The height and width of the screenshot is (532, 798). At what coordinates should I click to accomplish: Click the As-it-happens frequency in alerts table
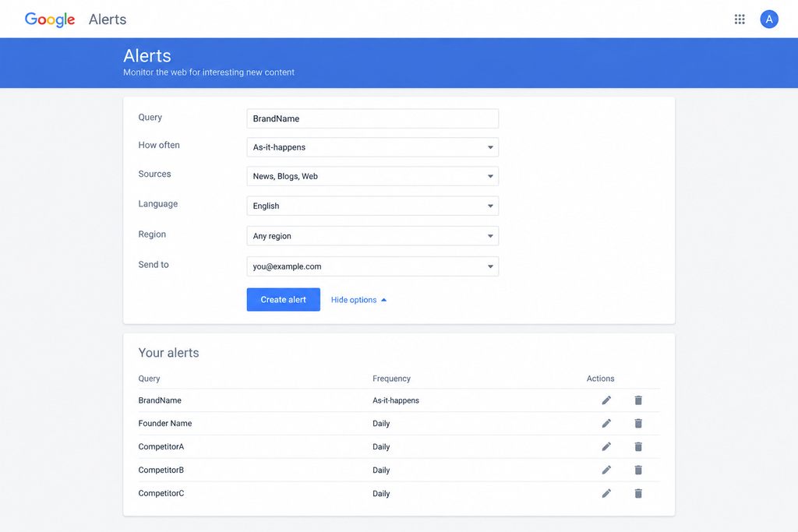(396, 400)
